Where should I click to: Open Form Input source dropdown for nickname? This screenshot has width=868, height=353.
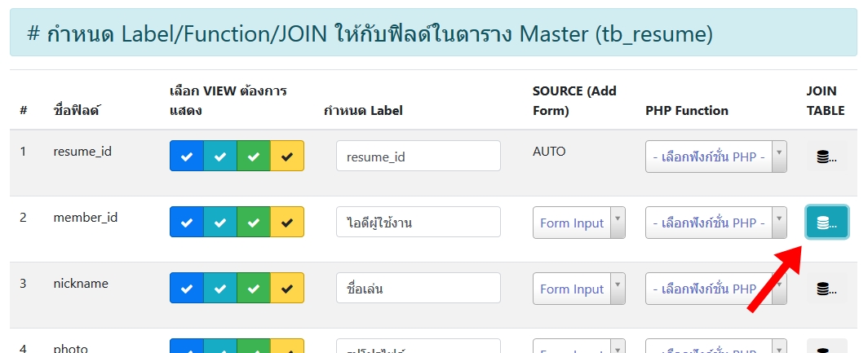pyautogui.click(x=579, y=289)
